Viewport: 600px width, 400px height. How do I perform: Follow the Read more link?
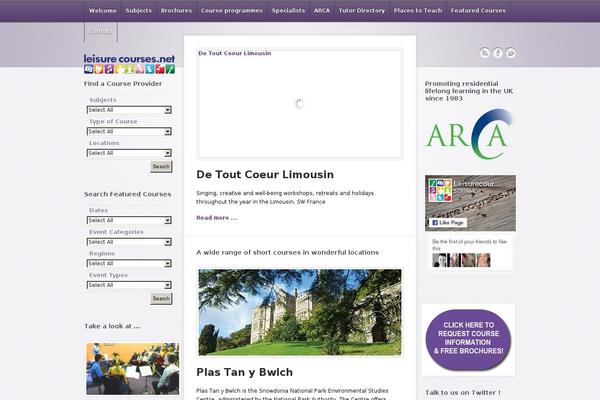click(x=217, y=218)
